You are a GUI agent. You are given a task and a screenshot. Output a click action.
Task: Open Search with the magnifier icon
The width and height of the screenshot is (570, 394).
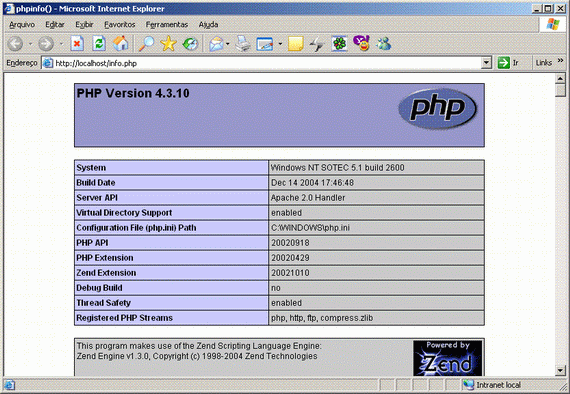coord(146,44)
